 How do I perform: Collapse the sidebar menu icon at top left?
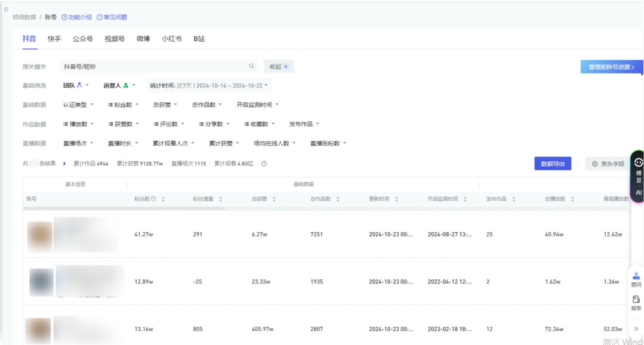tap(6, 9)
